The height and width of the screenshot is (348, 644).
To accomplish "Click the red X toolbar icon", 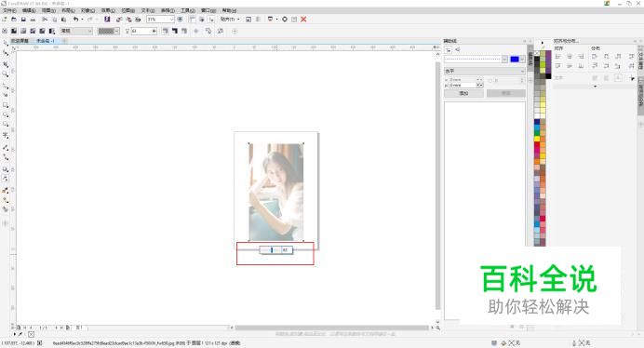I will click(303, 20).
